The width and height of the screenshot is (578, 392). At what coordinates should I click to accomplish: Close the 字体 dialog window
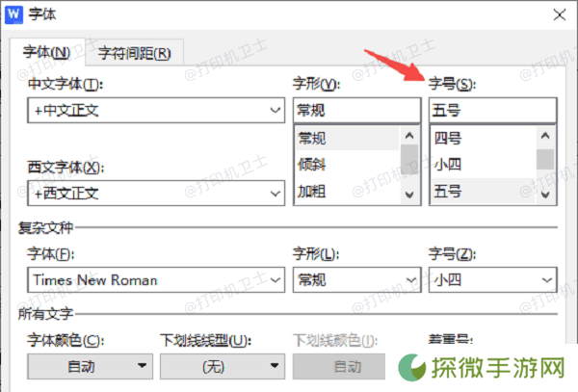pos(559,14)
